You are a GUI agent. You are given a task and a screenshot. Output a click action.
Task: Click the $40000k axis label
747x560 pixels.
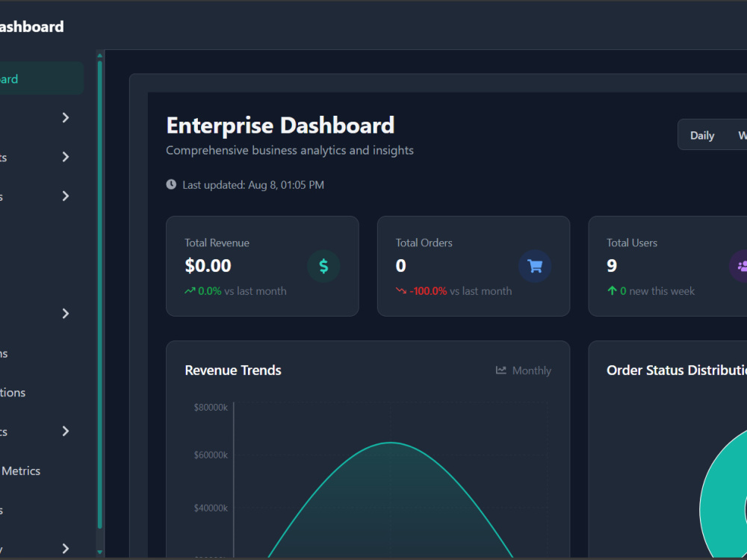tap(211, 508)
